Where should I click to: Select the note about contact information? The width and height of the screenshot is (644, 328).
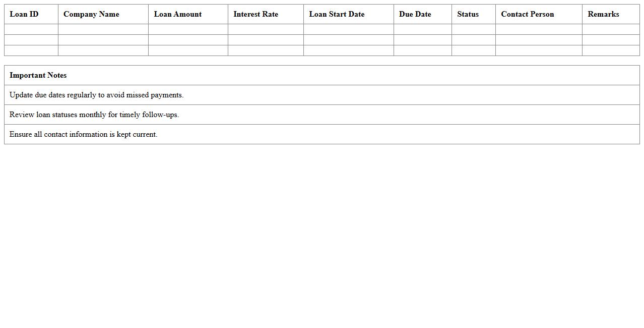[x=83, y=134]
